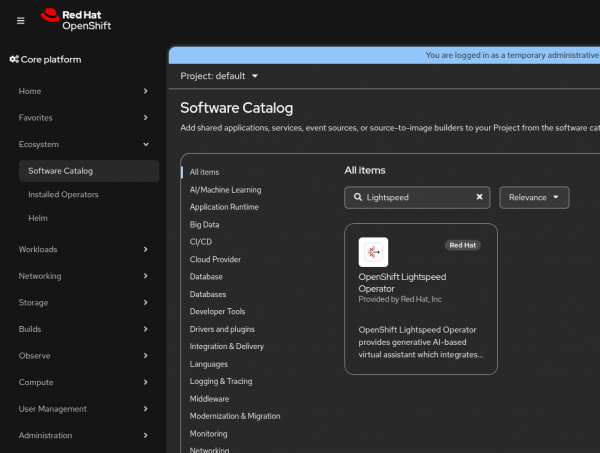Expand the Favorites navigation section
The height and width of the screenshot is (453, 600).
click(83, 118)
